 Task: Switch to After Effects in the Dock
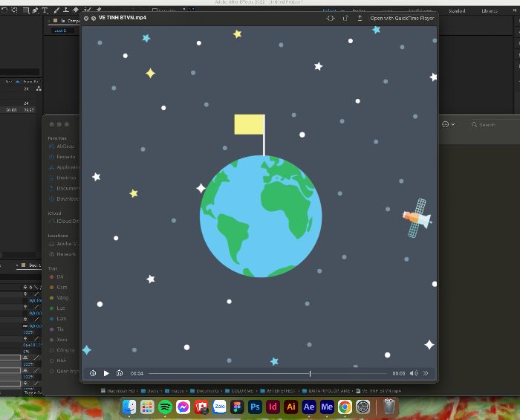point(309,407)
